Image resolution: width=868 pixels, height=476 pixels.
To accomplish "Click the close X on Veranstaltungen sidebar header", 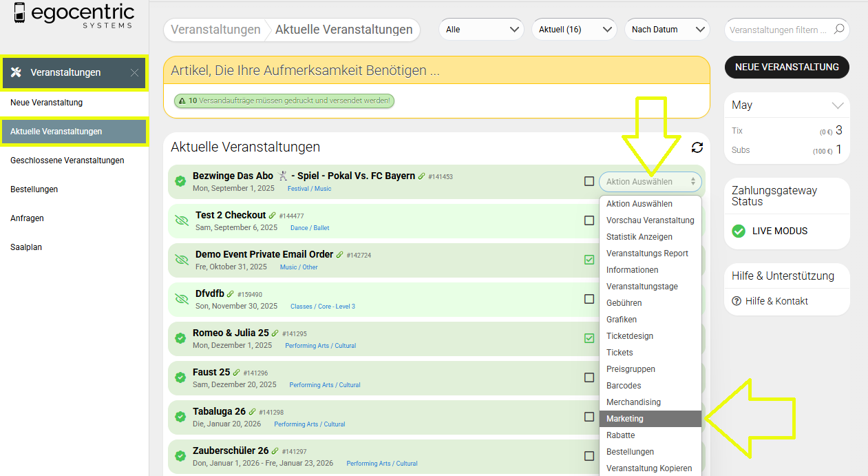I will coord(134,73).
